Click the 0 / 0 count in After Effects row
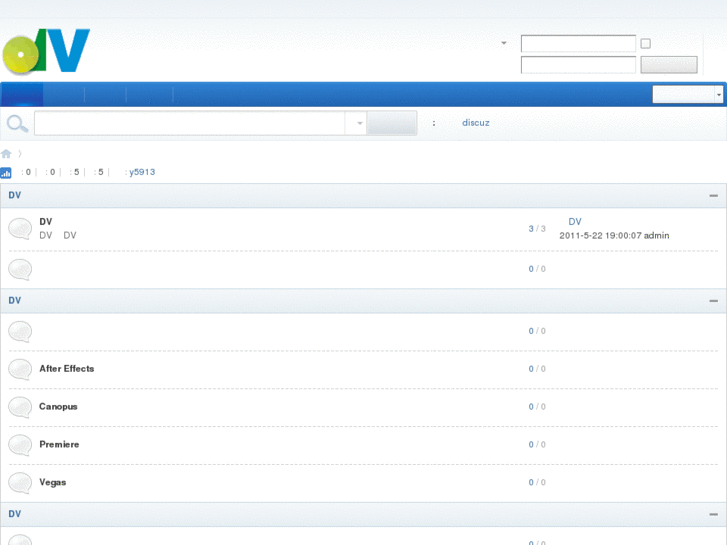The image size is (727, 545). click(537, 369)
